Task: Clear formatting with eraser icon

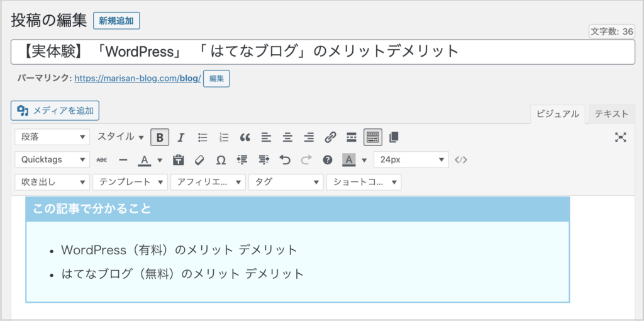Action: tap(199, 160)
